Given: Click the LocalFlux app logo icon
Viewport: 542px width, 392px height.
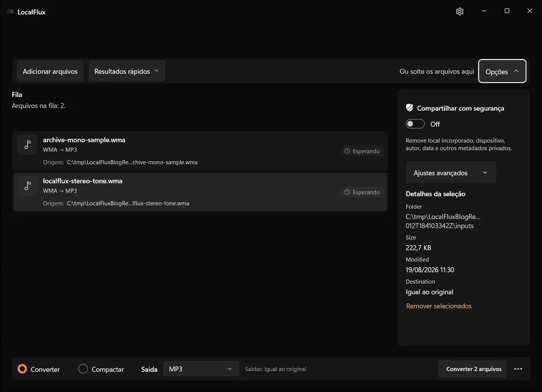Looking at the screenshot, I should [x=10, y=12].
